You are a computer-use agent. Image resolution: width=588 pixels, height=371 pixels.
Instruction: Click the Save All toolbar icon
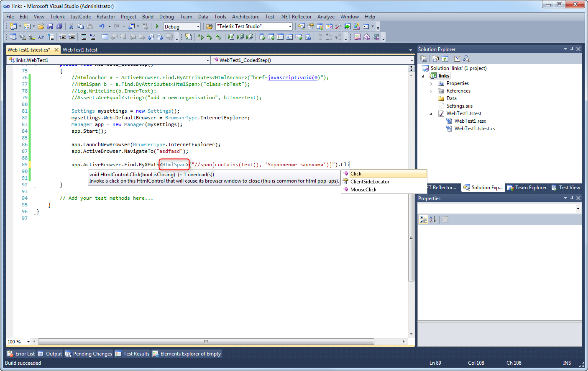click(x=59, y=26)
